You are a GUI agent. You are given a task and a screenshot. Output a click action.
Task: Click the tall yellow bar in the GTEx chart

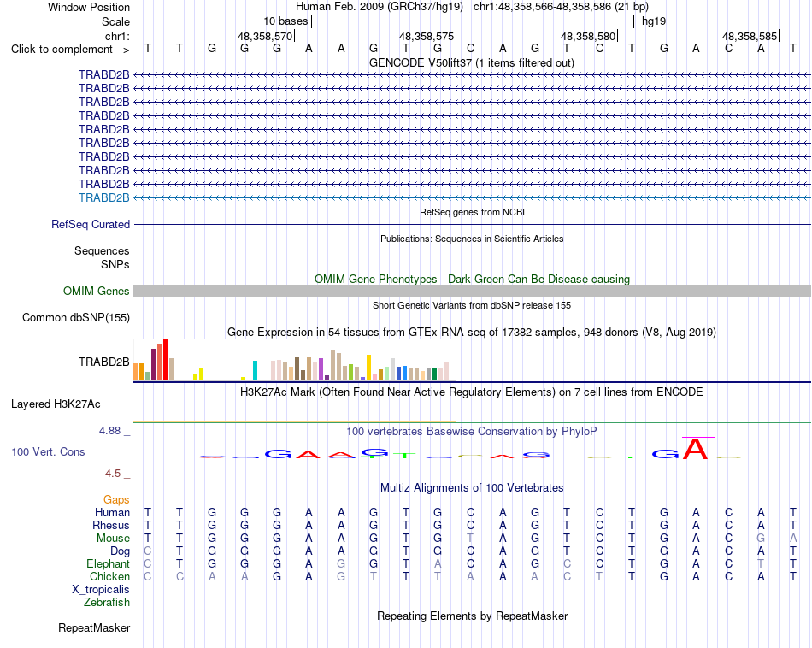(368, 368)
